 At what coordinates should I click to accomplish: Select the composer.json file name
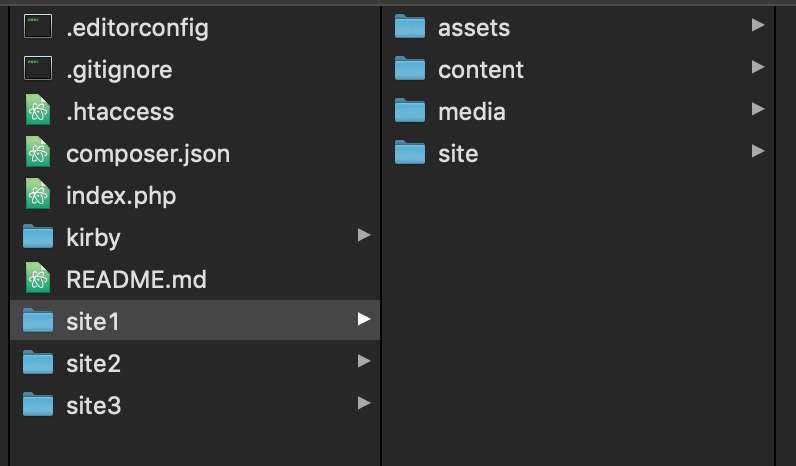148,153
